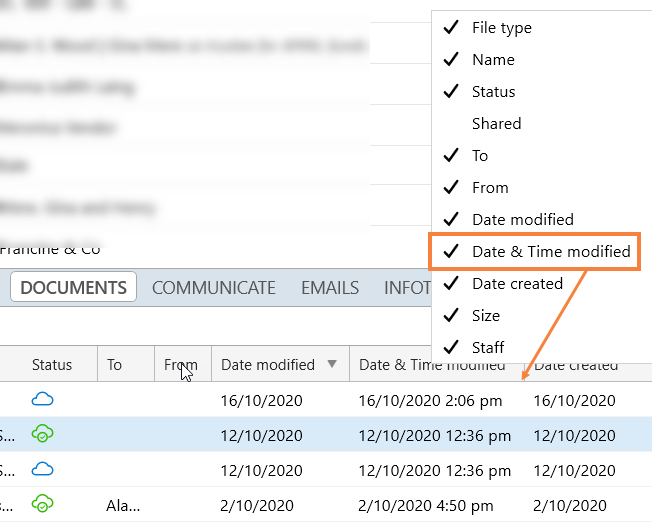652x526 pixels.
Task: Click the Status column header
Action: (x=52, y=365)
